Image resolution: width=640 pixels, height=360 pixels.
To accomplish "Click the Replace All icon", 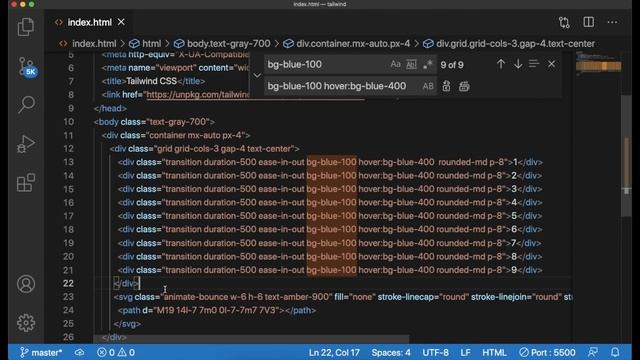I will [x=464, y=86].
